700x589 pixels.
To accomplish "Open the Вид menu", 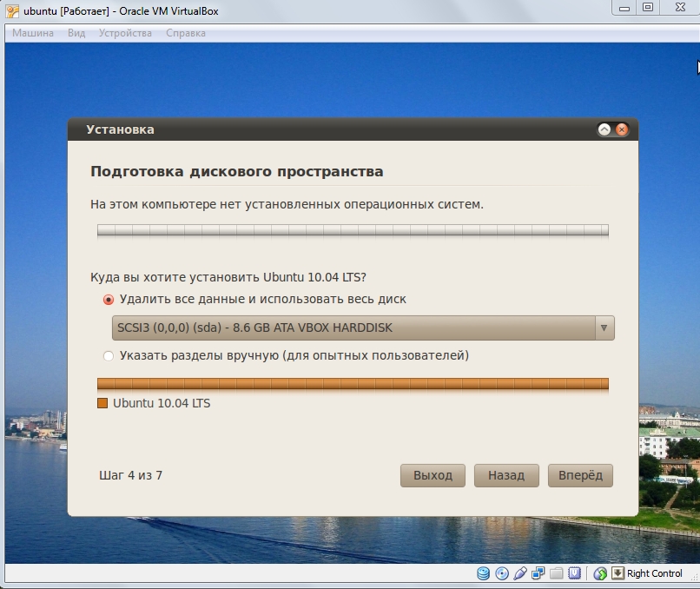I will [76, 33].
